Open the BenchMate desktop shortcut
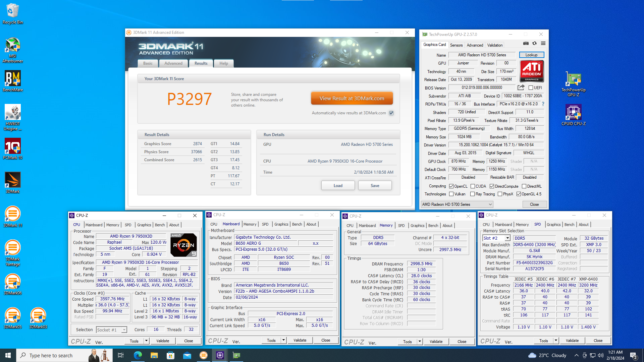This screenshot has height=362, width=644. coord(13,81)
